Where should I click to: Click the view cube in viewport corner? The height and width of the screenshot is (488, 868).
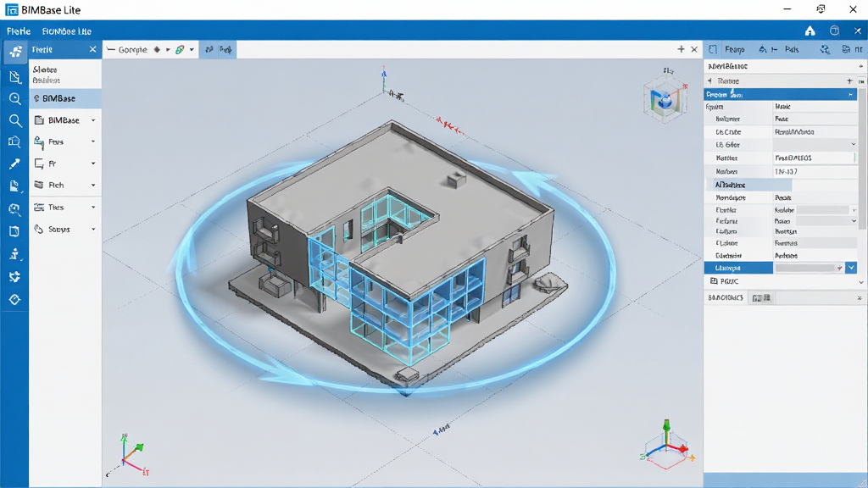(x=665, y=100)
